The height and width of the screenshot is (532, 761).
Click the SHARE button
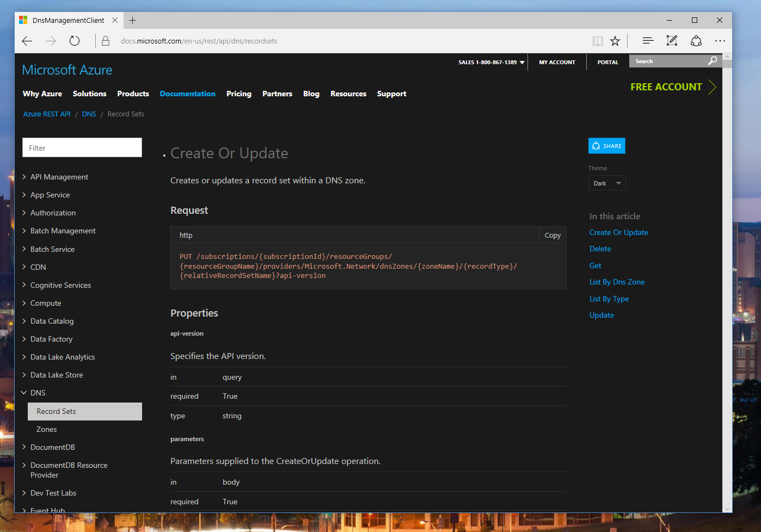pyautogui.click(x=607, y=146)
